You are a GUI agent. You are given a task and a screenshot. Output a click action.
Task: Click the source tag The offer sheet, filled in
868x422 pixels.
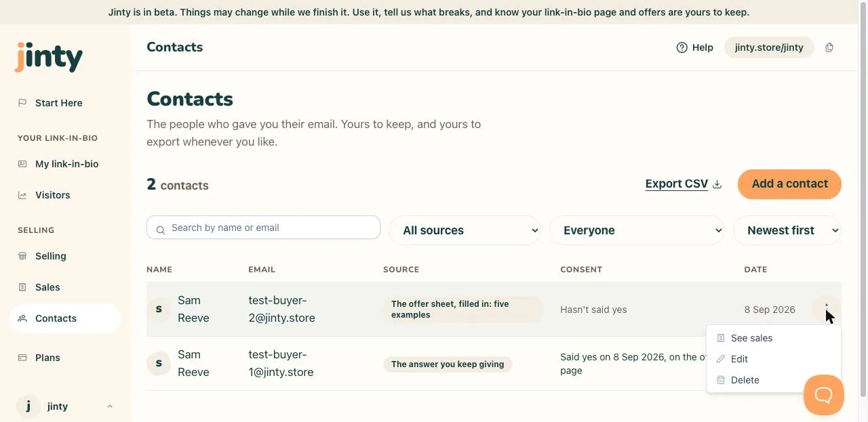tap(463, 310)
